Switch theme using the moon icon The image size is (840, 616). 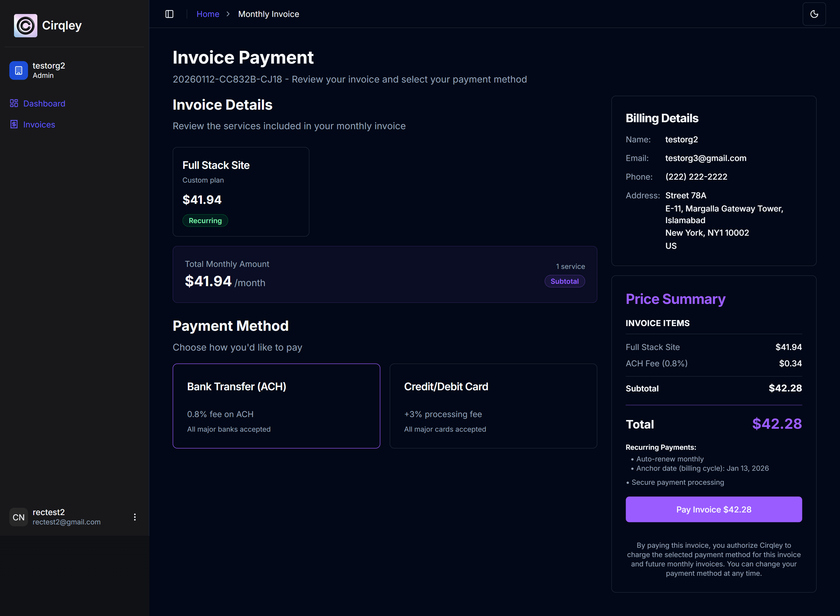(814, 14)
